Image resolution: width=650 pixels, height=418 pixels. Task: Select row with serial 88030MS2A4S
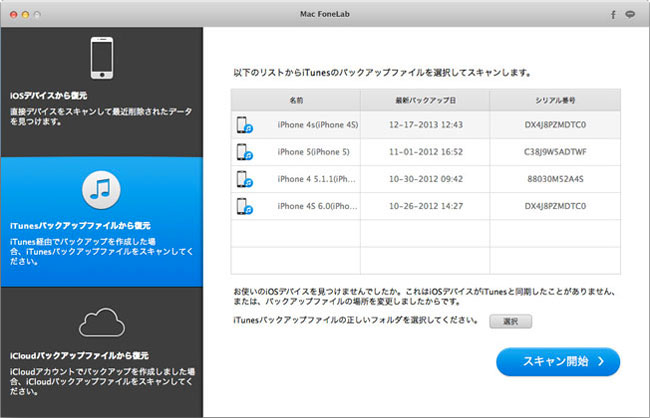pos(555,179)
